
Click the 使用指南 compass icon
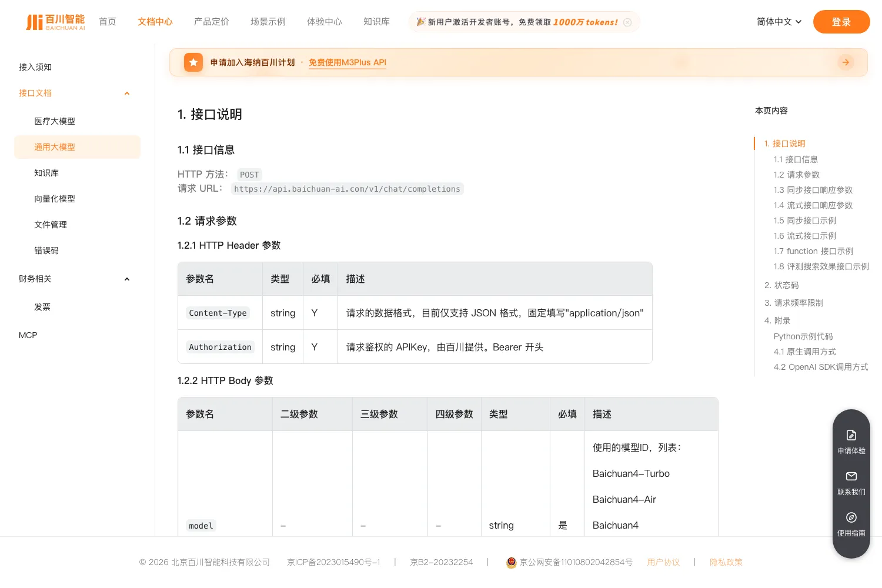(x=851, y=517)
